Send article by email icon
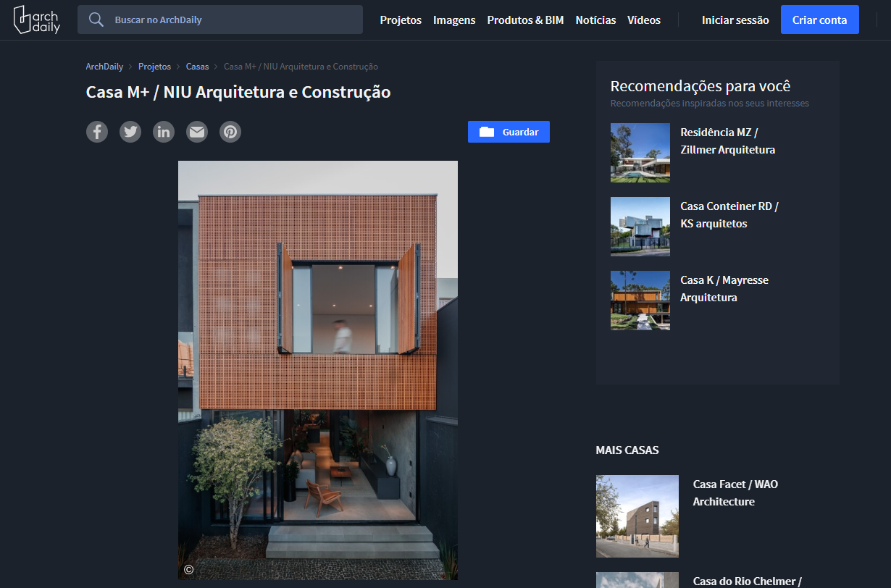Screen dimensions: 891x588 (197, 132)
